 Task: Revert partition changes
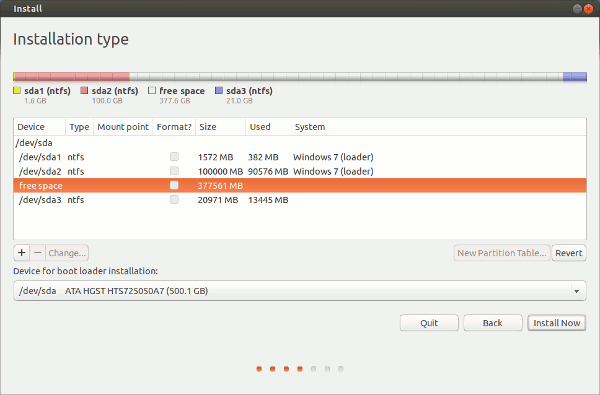click(569, 253)
